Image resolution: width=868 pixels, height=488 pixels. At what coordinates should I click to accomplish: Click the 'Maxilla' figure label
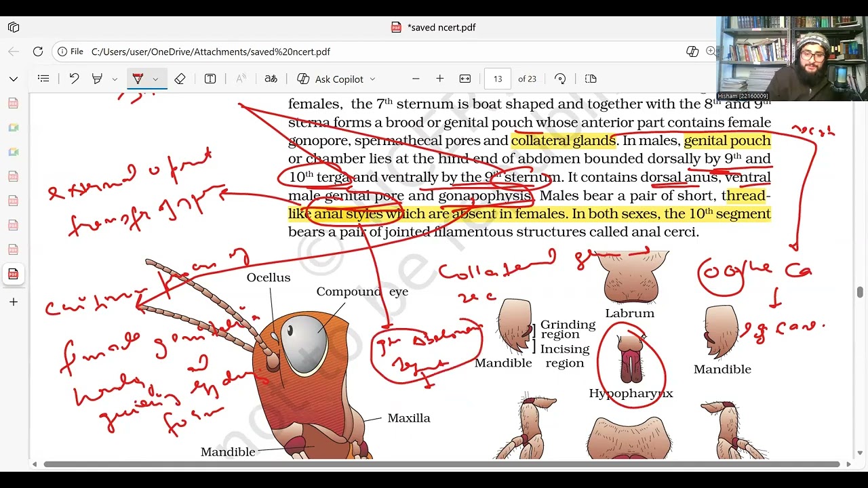tap(409, 418)
